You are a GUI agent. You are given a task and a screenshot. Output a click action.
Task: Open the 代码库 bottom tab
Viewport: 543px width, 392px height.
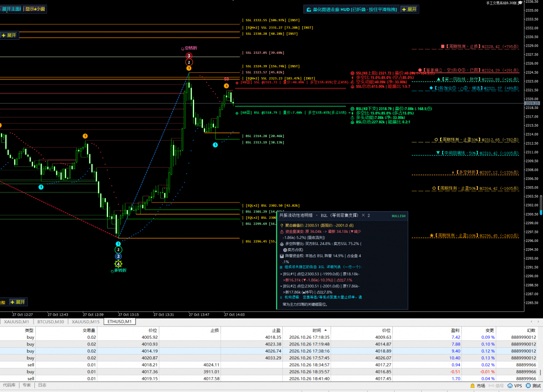(9, 385)
